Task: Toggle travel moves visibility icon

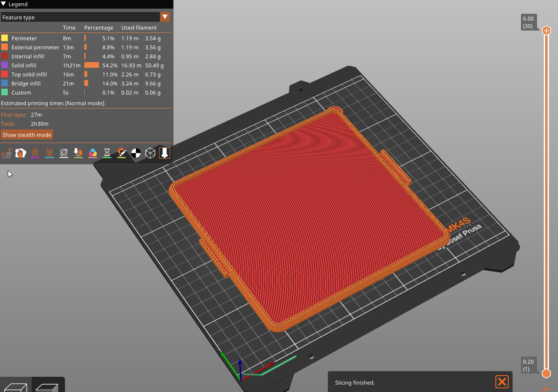Action: tap(6, 153)
